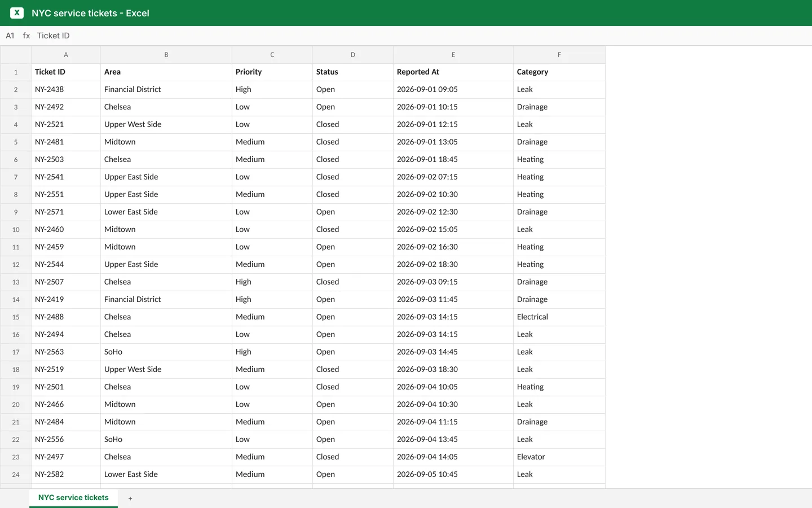This screenshot has height=508, width=812.
Task: Select the Electrical category cell
Action: coord(559,317)
